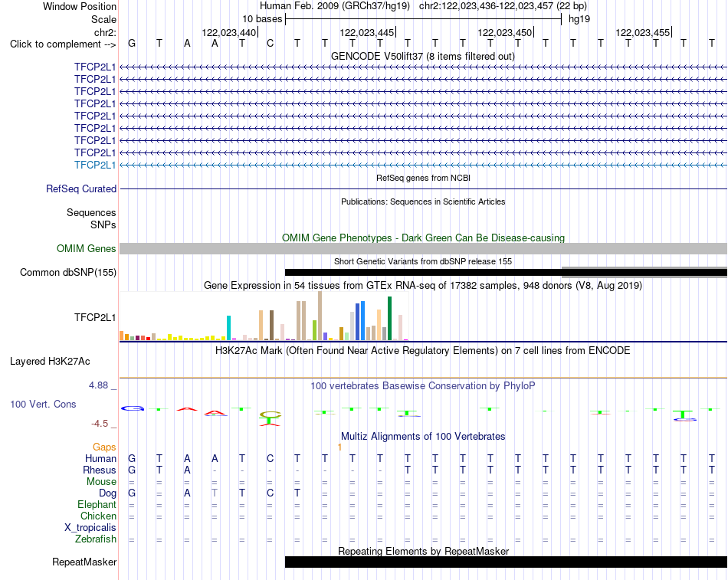Click the gold C in the PhyloP logo

(x=271, y=415)
